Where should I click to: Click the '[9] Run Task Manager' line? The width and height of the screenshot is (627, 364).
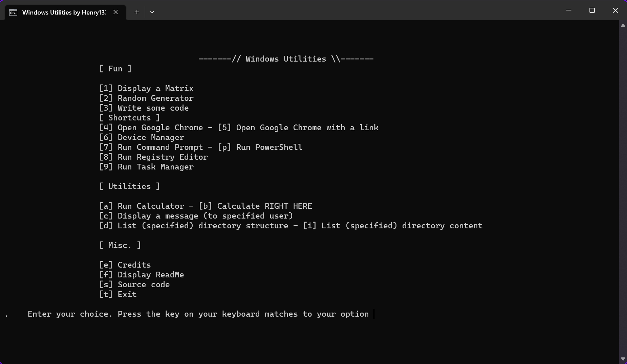[146, 167]
